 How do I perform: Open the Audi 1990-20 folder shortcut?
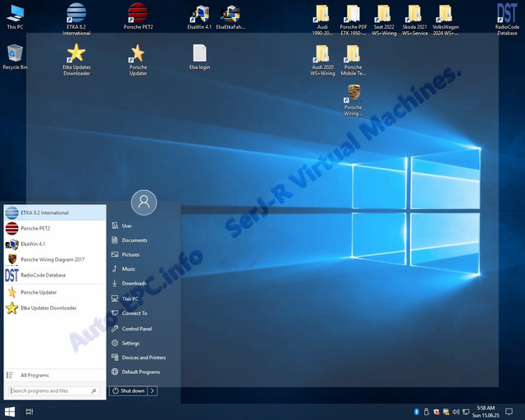[322, 20]
